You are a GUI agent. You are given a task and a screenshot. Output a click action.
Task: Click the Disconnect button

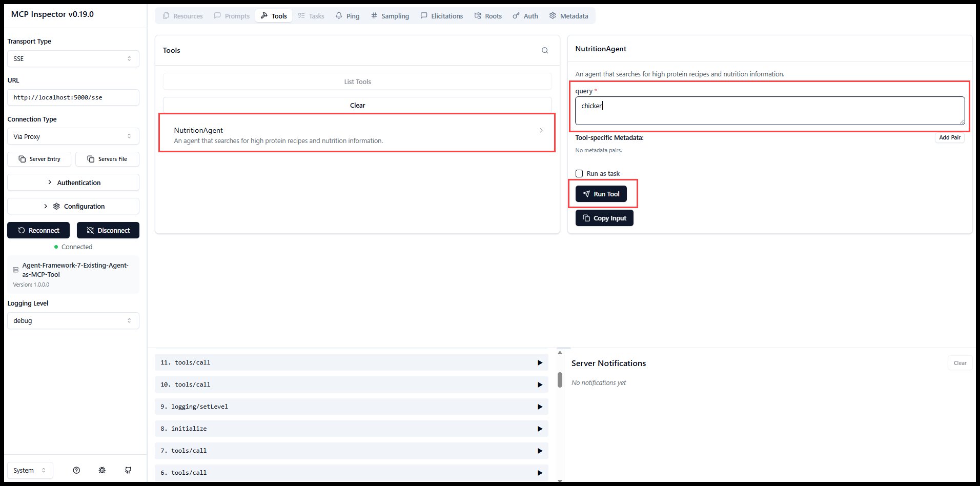108,230
